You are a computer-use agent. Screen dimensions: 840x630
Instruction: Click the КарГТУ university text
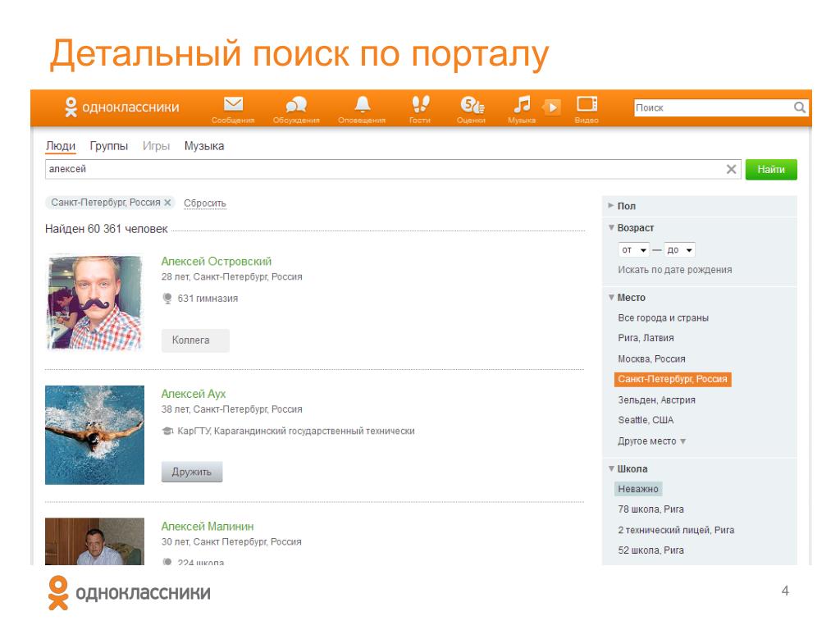(x=296, y=431)
